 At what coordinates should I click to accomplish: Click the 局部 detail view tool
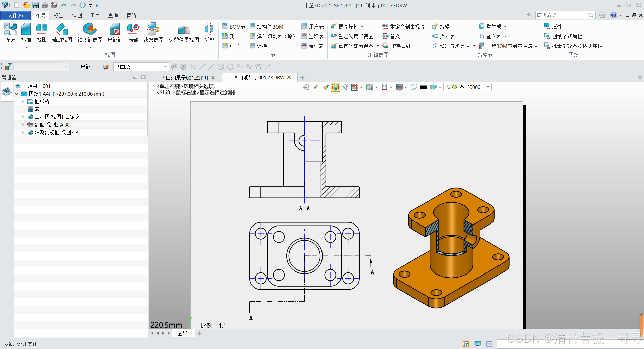(133, 33)
